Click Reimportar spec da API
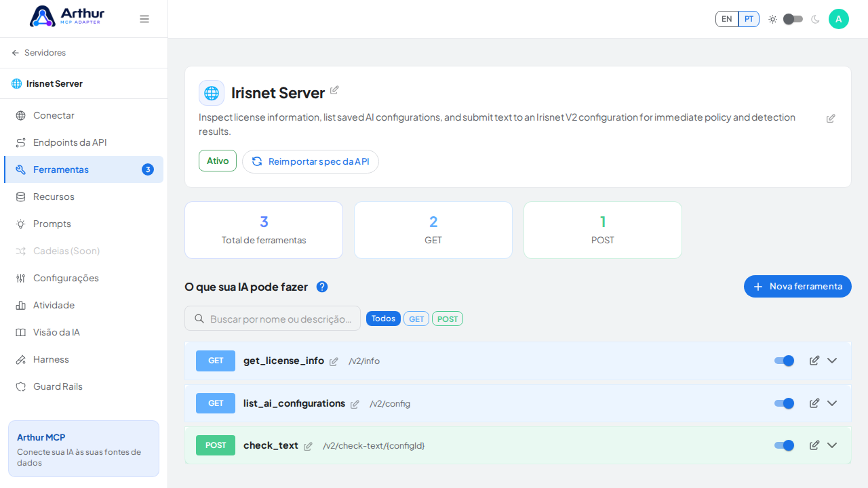Viewport: 868px width, 488px height. click(x=311, y=161)
